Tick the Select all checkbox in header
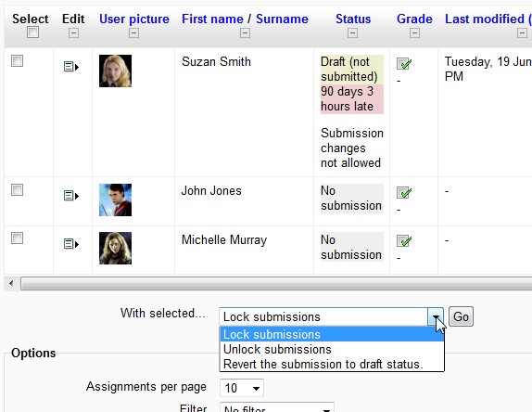This screenshot has height=412, width=532. click(x=33, y=32)
